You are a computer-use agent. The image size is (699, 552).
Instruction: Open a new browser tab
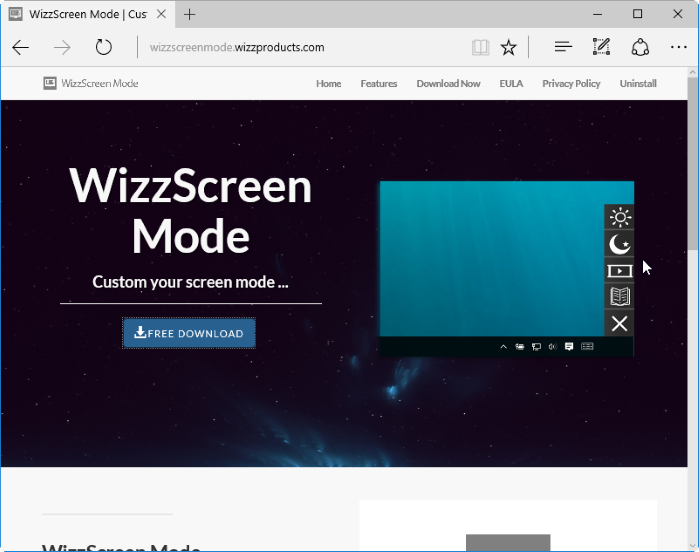pos(189,15)
